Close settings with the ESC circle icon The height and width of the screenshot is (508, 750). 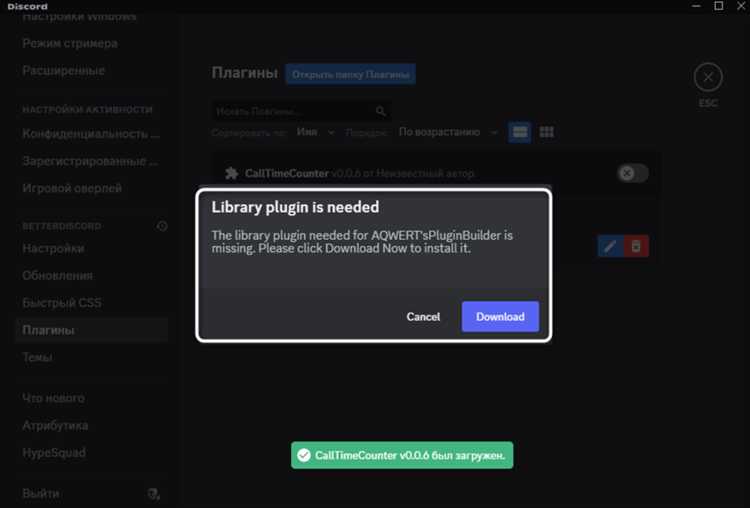tap(708, 77)
